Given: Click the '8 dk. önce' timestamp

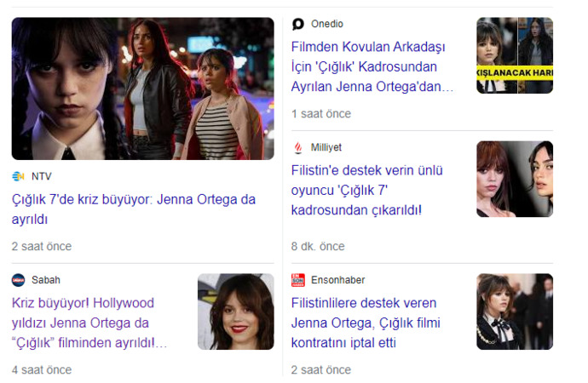Looking at the screenshot, I should [x=318, y=246].
